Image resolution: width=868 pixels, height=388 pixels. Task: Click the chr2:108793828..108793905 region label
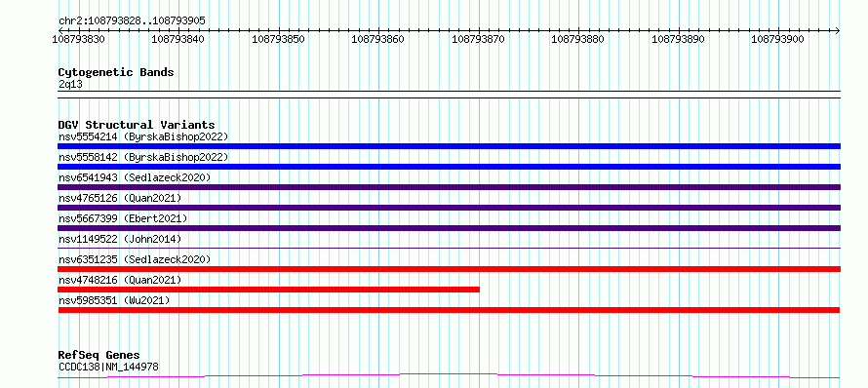coord(132,20)
